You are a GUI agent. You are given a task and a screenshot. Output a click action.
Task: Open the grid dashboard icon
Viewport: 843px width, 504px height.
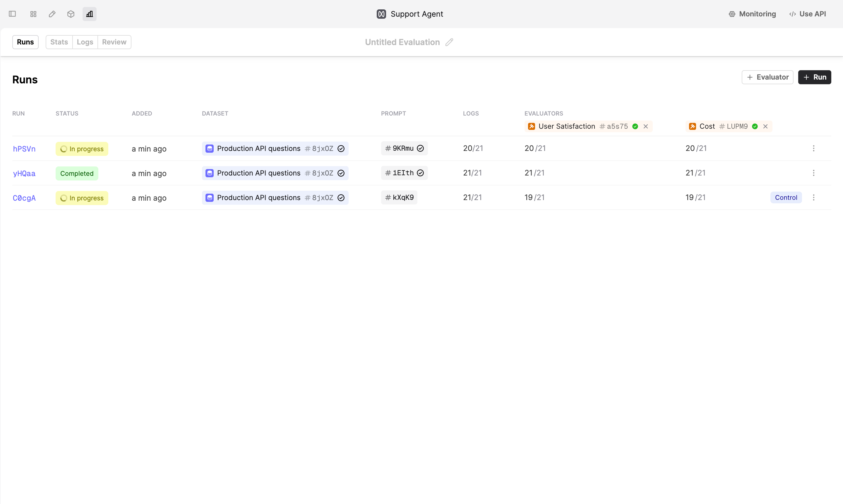(33, 14)
